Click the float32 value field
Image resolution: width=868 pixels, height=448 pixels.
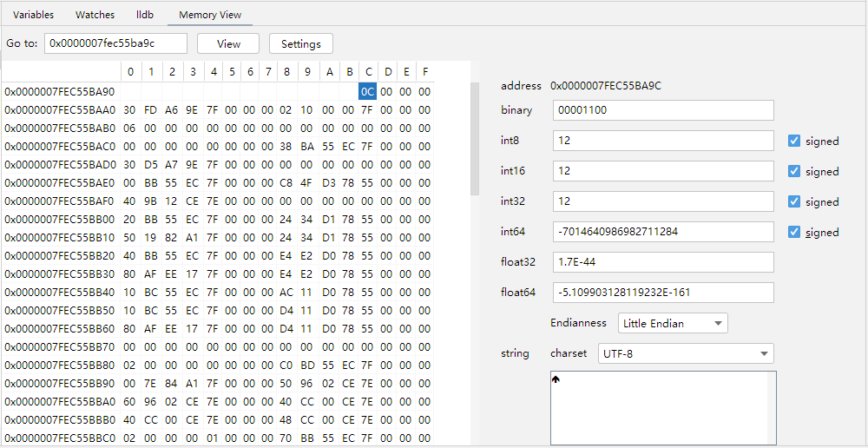click(662, 262)
